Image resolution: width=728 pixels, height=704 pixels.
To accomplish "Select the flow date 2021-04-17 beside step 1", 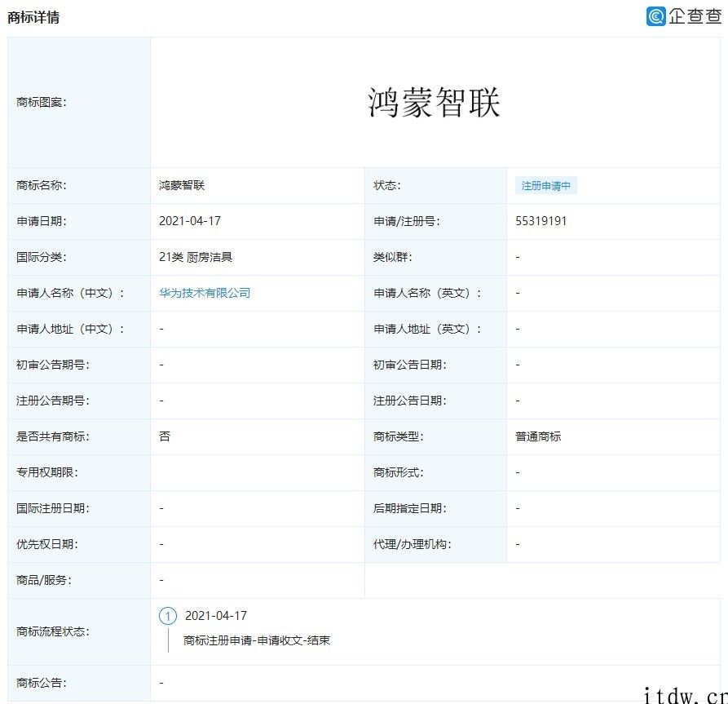I will (x=216, y=616).
